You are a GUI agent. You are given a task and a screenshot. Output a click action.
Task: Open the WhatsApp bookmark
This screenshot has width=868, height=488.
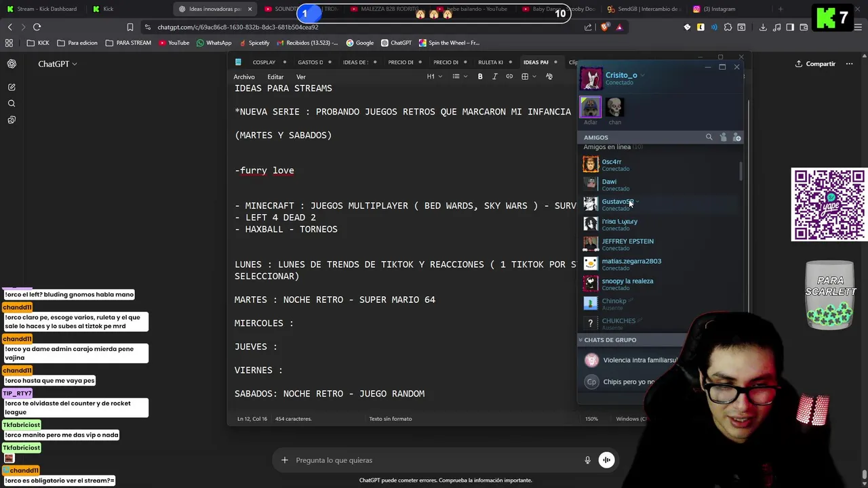tap(214, 43)
